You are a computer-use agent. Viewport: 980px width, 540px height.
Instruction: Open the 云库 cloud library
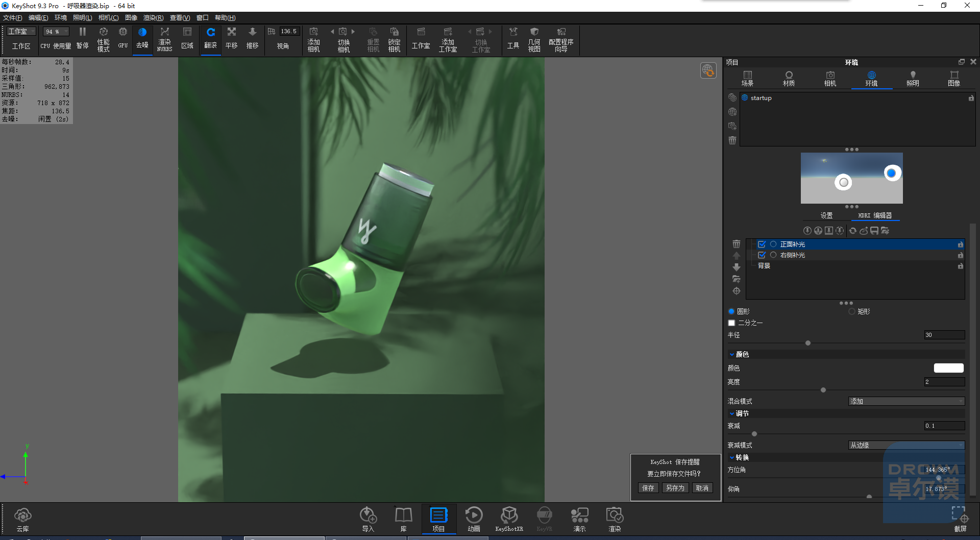[x=23, y=520]
